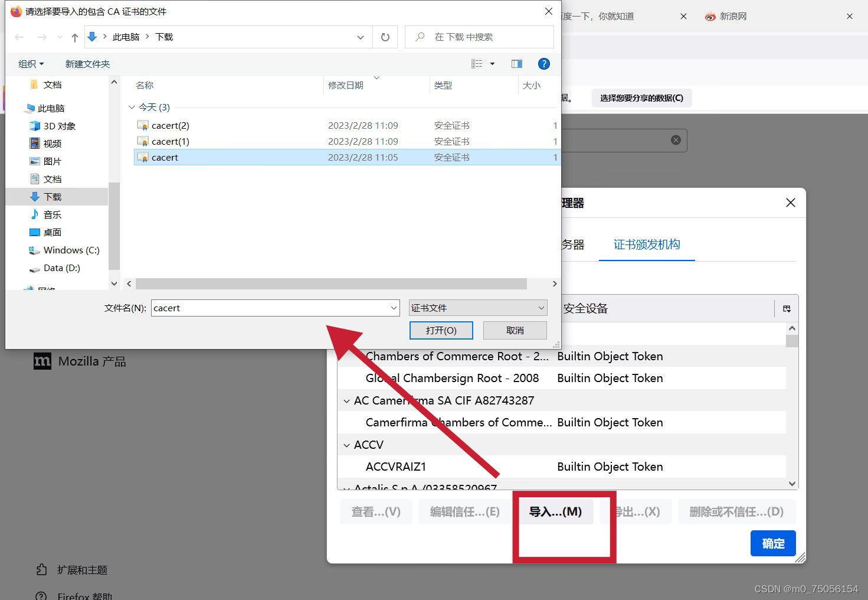Select 此电脑 in navigation pane
The width and height of the screenshot is (868, 600).
(x=51, y=108)
